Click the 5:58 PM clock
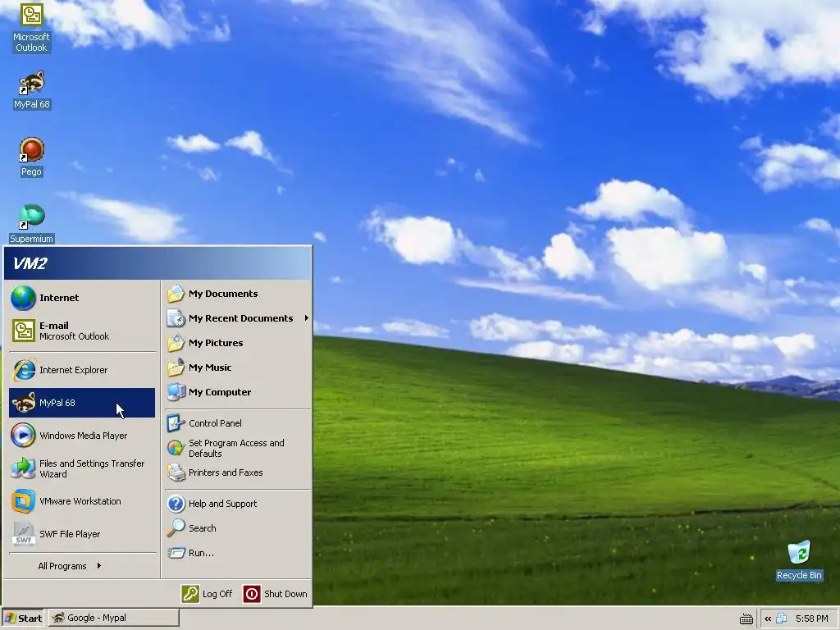 click(x=811, y=619)
